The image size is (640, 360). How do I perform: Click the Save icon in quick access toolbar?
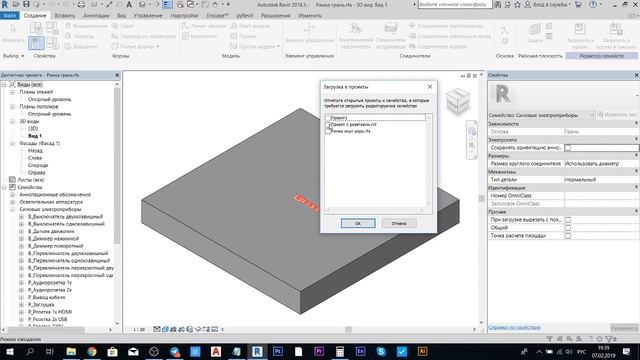click(x=26, y=4)
